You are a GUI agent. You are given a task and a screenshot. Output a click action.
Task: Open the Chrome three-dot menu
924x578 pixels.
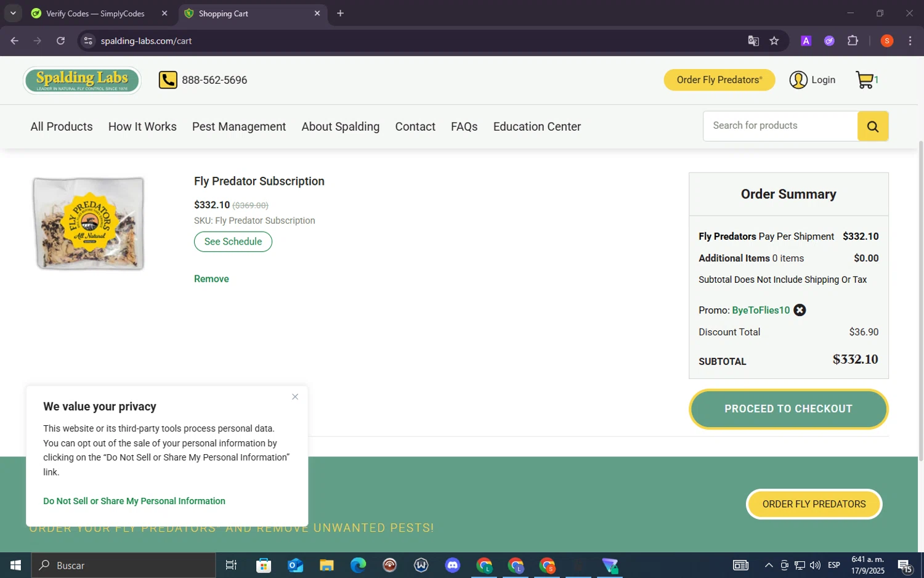click(910, 41)
